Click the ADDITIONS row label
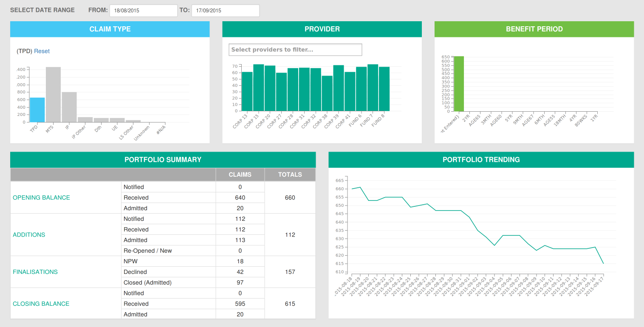The width and height of the screenshot is (644, 327). coord(29,235)
